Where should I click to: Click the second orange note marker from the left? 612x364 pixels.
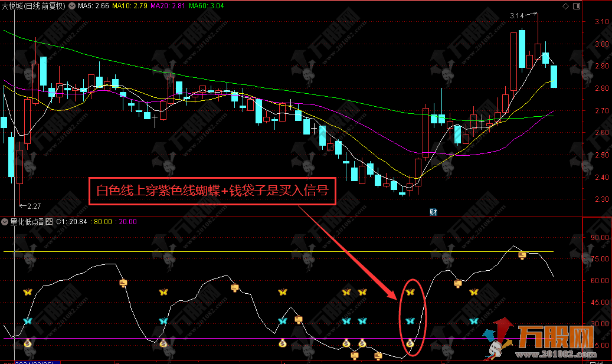tap(234, 288)
